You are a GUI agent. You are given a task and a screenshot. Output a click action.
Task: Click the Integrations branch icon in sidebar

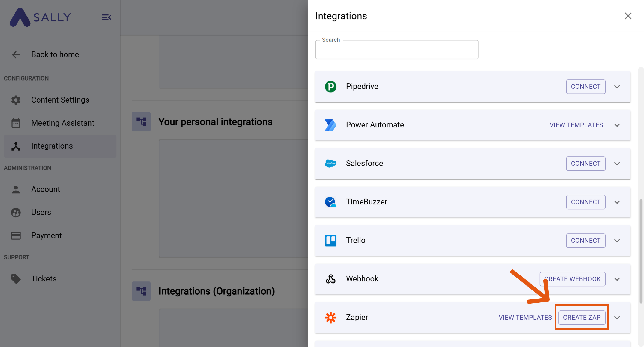16,146
